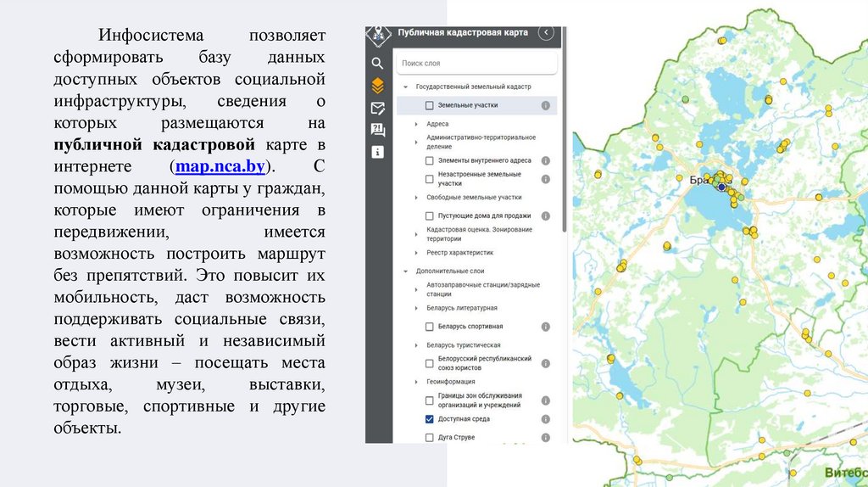
Task: Select Реестр характеристик tree item
Action: point(459,253)
